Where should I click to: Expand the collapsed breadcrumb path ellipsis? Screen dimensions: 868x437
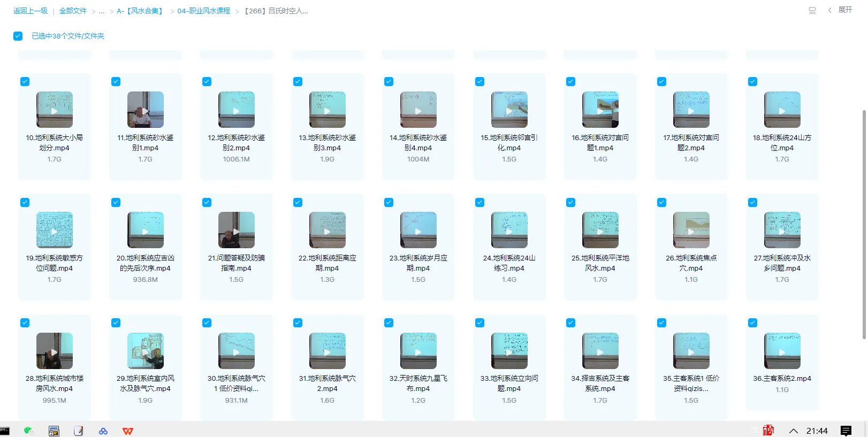pos(102,11)
